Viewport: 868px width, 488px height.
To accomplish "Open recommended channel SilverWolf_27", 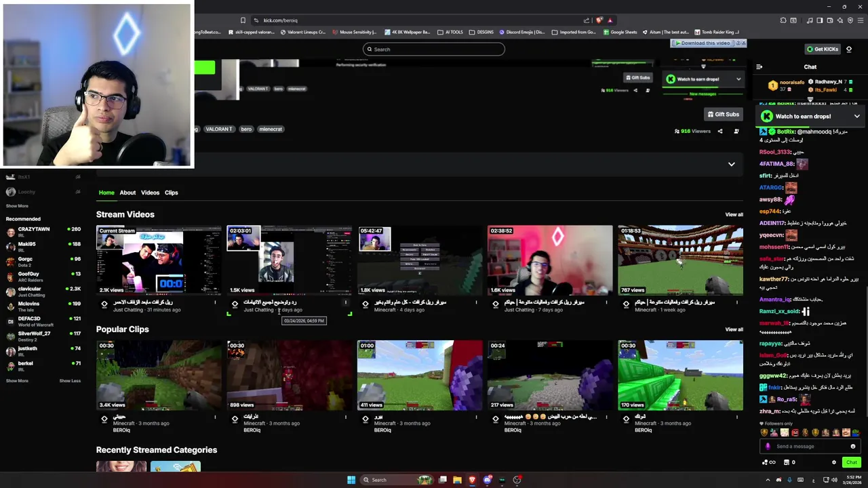I will coord(43,336).
